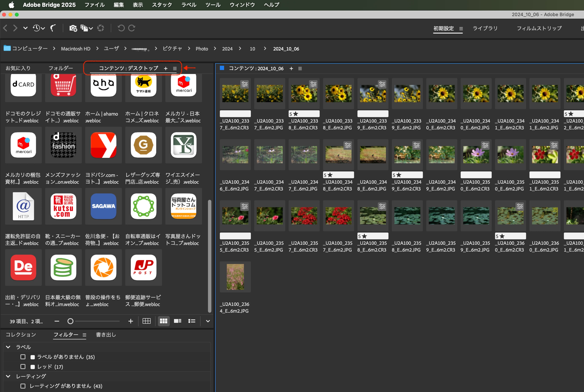Image resolution: width=584 pixels, height=392 pixels.
Task: Open the スタック menu
Action: point(162,5)
